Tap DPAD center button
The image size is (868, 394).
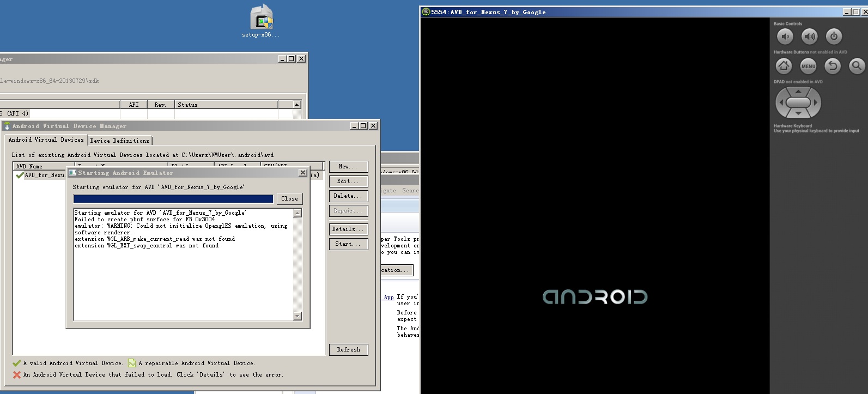click(x=798, y=102)
